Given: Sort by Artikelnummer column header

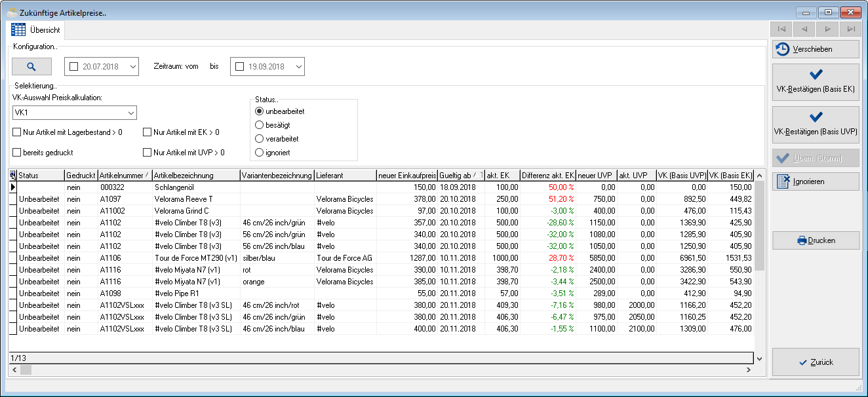Looking at the screenshot, I should click(x=125, y=176).
